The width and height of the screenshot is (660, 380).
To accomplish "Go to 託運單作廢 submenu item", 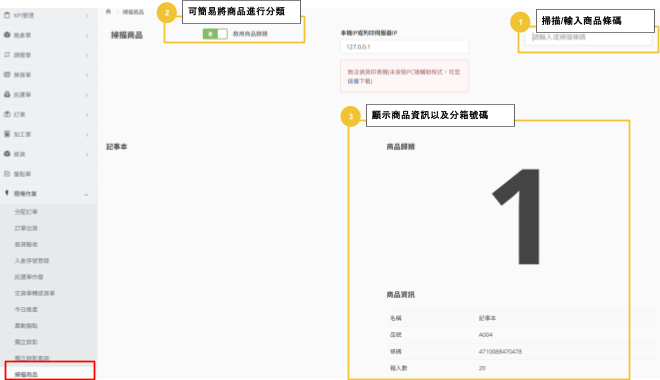I will click(29, 277).
